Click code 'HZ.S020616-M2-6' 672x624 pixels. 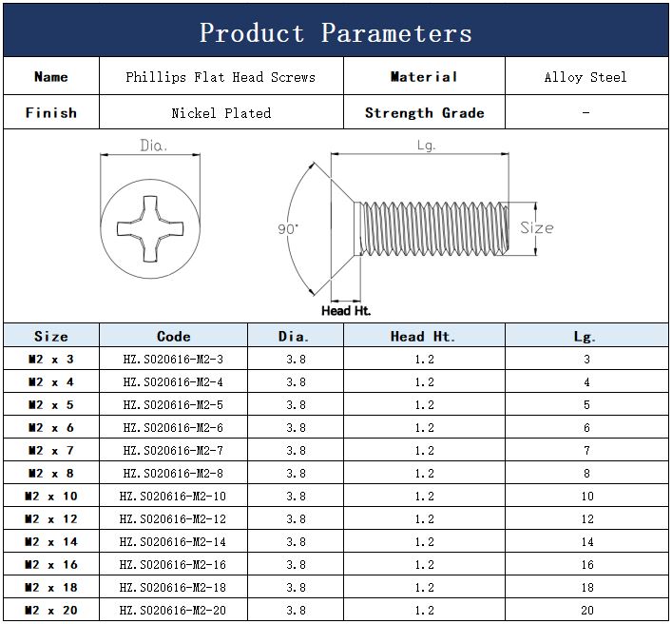pos(173,428)
